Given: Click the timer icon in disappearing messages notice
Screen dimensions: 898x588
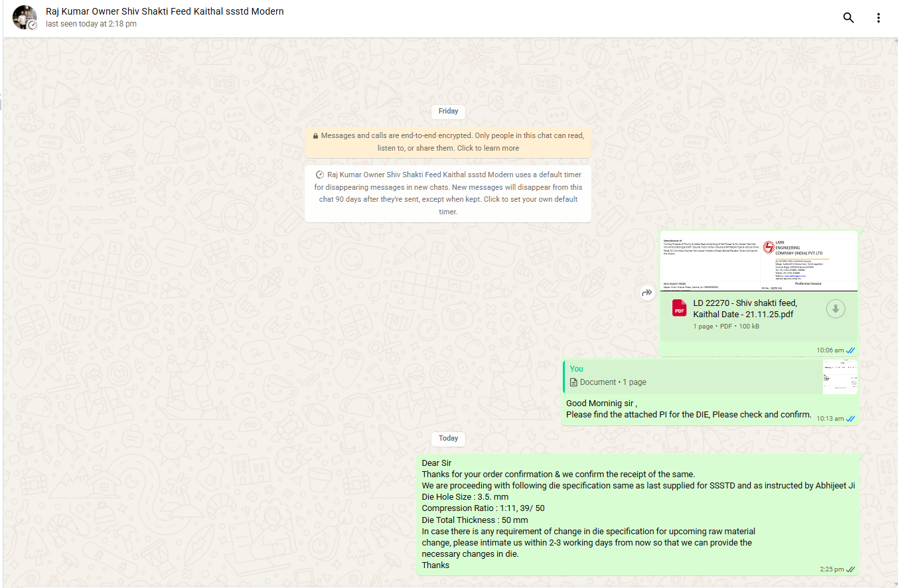Looking at the screenshot, I should coord(319,175).
